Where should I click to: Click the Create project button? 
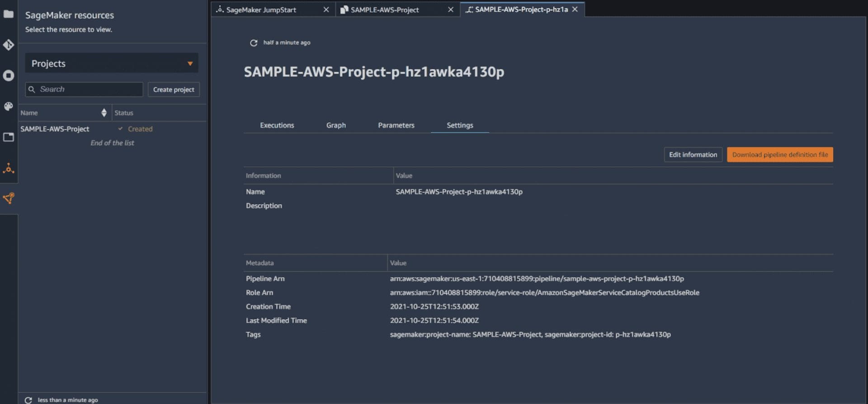point(174,90)
